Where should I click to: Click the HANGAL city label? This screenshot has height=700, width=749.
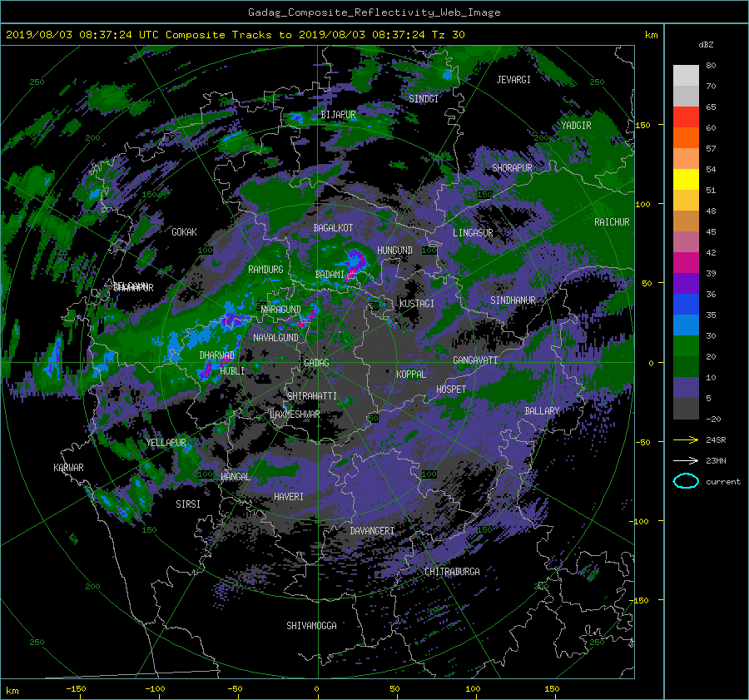(x=235, y=477)
